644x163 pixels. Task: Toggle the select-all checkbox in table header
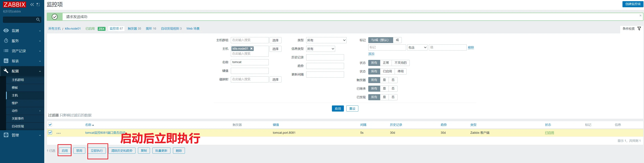click(x=50, y=124)
